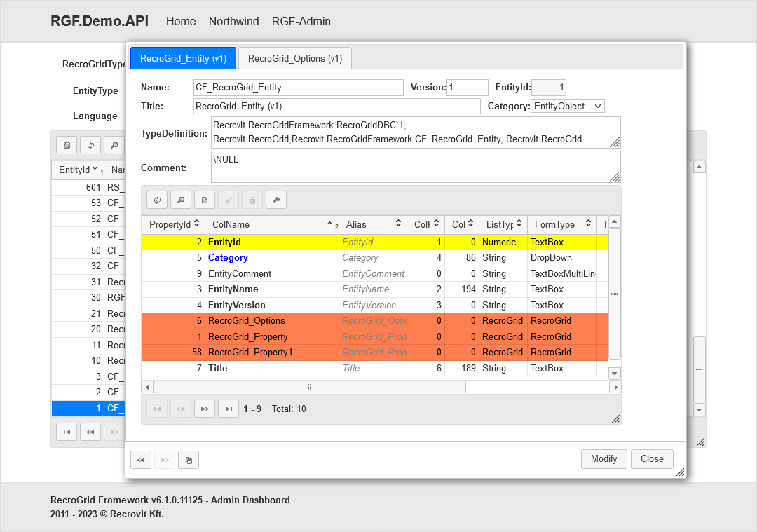Jump to last page in property grid pager
Image resolution: width=757 pixels, height=532 pixels.
pyautogui.click(x=229, y=409)
